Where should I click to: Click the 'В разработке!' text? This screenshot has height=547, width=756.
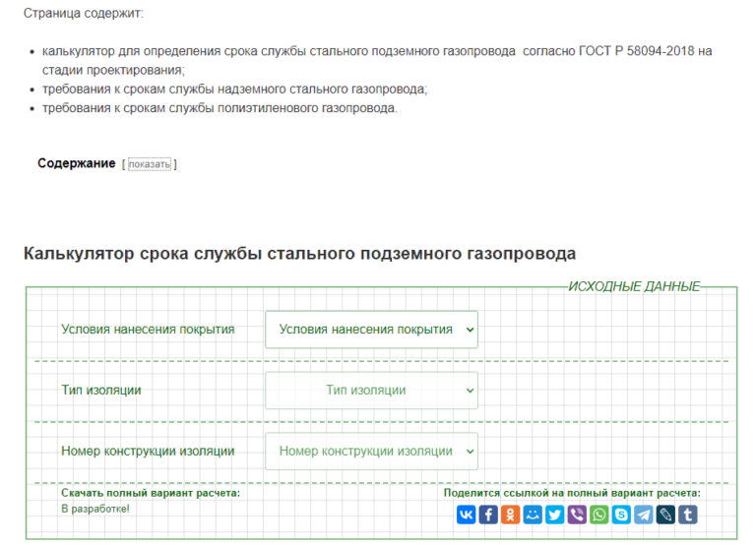[x=95, y=509]
